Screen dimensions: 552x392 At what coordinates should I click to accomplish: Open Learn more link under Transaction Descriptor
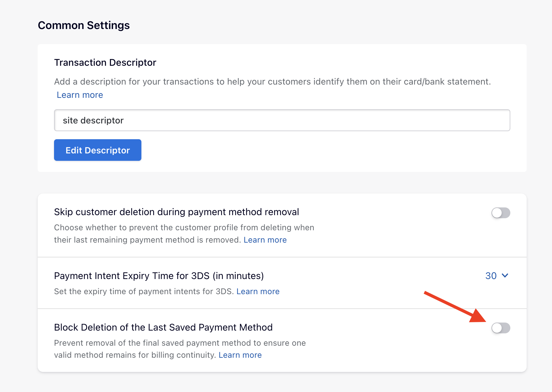coord(80,95)
